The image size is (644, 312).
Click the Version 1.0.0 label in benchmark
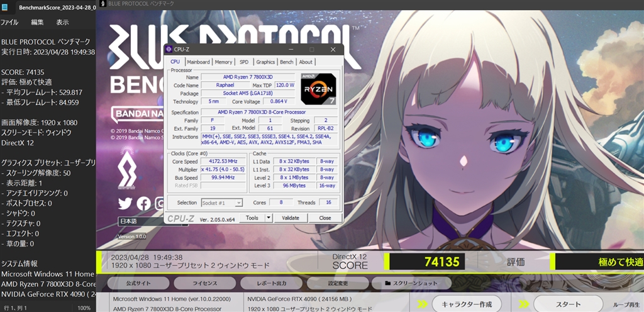coord(132,237)
